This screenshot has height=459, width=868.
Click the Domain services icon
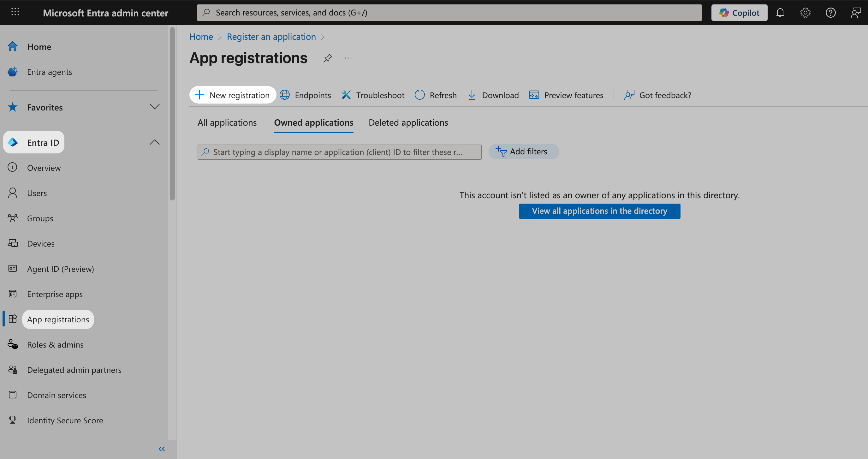(x=12, y=395)
